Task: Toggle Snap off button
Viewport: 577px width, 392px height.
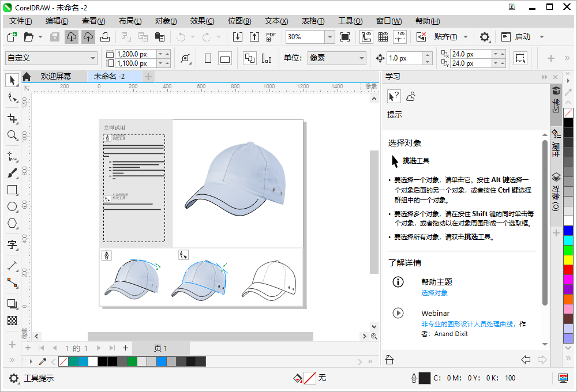Action: coord(421,37)
